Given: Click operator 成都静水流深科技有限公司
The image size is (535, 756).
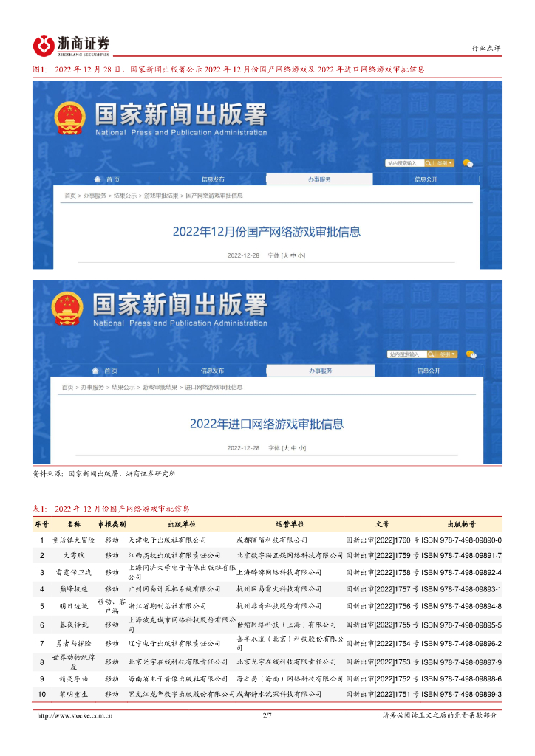Looking at the screenshot, I should tap(279, 694).
